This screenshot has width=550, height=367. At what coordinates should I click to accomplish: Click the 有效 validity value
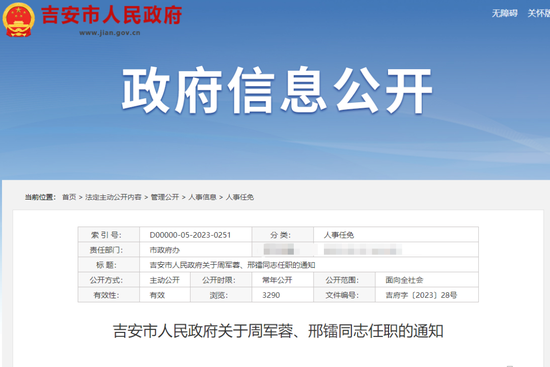(157, 295)
